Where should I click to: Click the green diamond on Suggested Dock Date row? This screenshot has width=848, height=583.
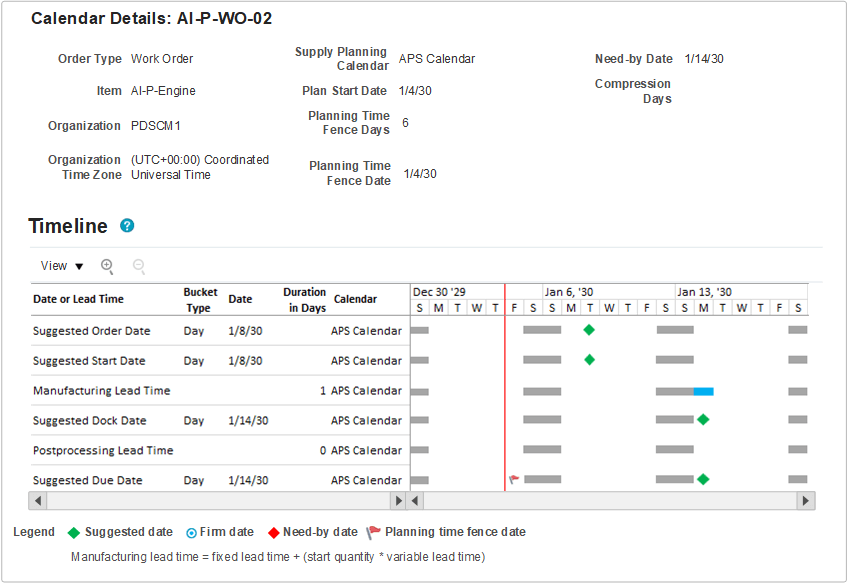(703, 420)
